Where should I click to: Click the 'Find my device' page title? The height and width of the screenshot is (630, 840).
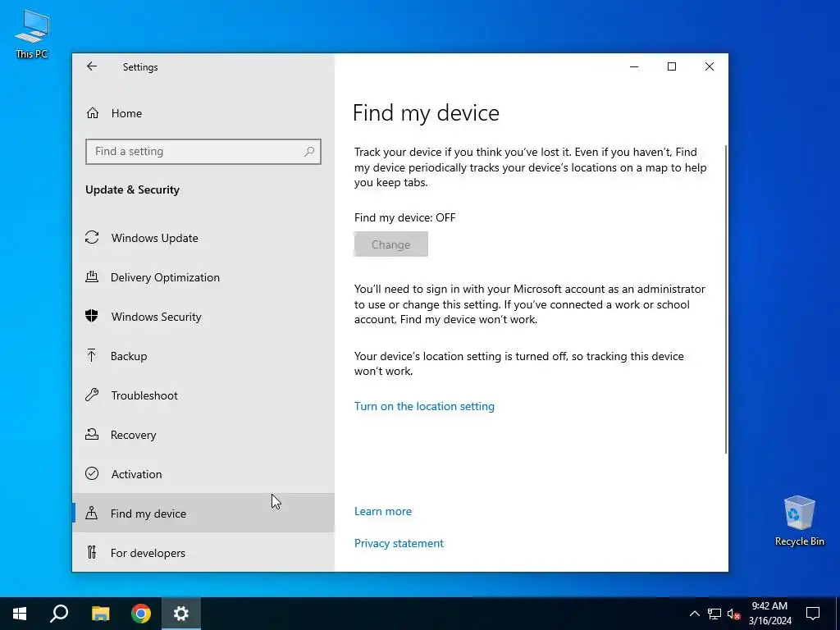tap(426, 113)
